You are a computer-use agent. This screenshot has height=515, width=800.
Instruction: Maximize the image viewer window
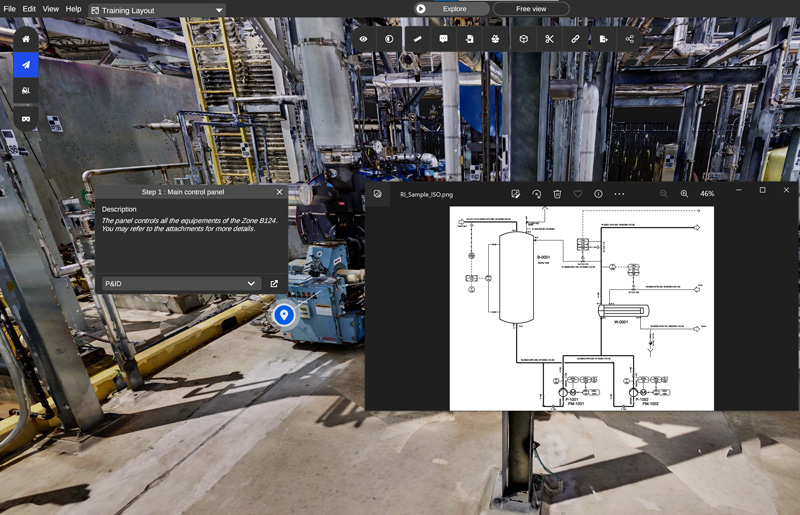763,190
